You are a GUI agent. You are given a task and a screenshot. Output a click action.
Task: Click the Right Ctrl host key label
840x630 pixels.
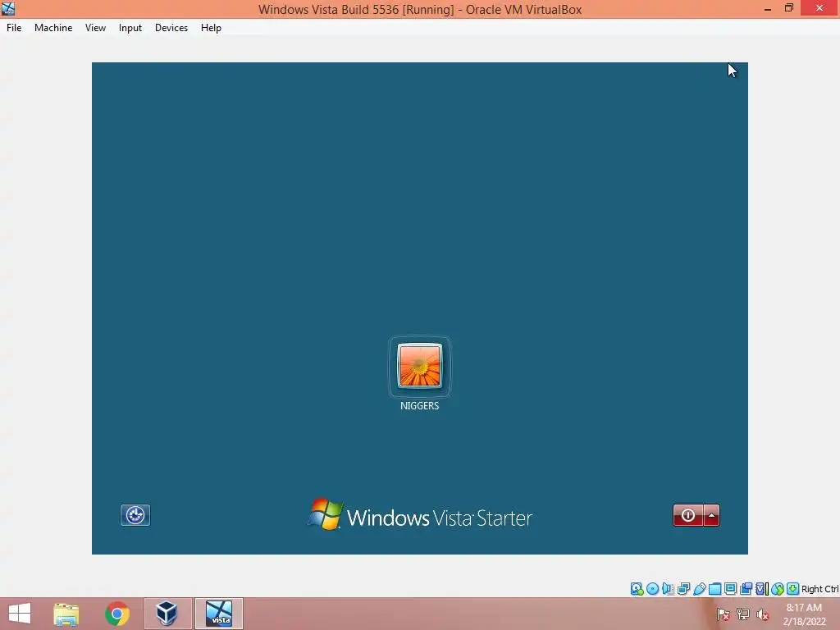[x=819, y=589]
